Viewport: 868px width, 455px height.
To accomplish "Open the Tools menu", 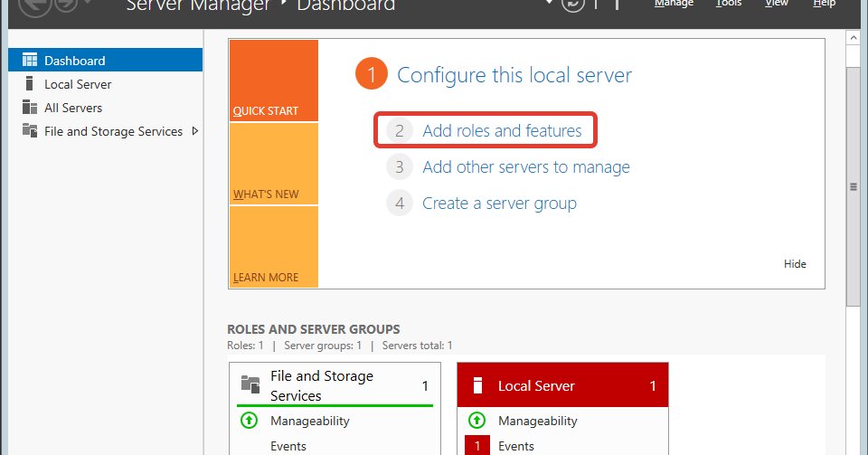I will pyautogui.click(x=729, y=4).
